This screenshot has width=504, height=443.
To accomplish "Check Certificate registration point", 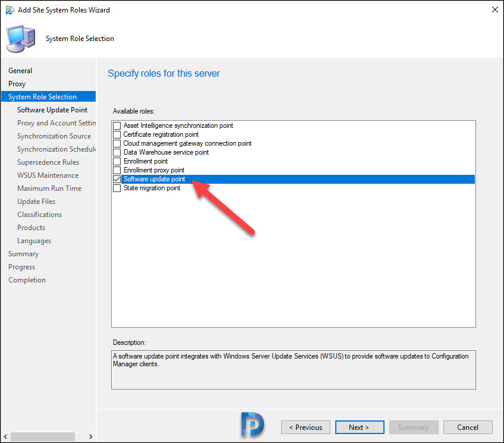I will coord(117,134).
